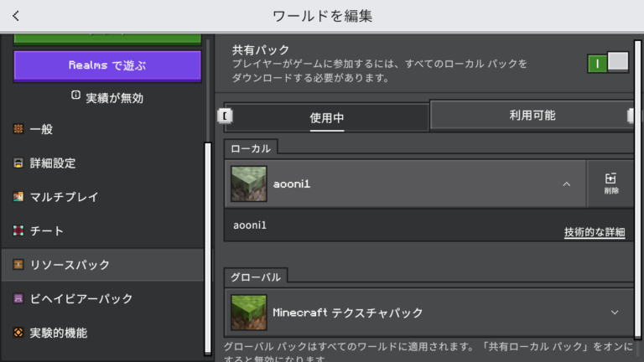Click the マルチプレイ (Multiplayer) icon
This screenshot has width=644, height=362.
pyautogui.click(x=18, y=197)
